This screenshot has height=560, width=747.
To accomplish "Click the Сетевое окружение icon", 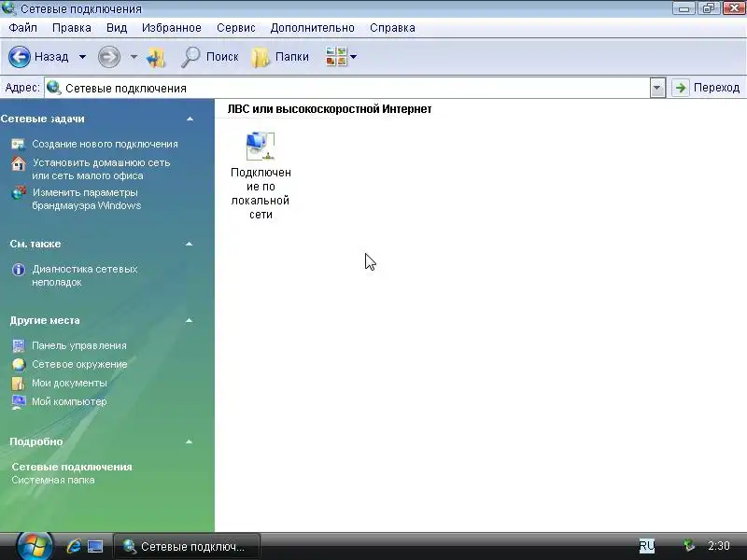I will pyautogui.click(x=18, y=364).
